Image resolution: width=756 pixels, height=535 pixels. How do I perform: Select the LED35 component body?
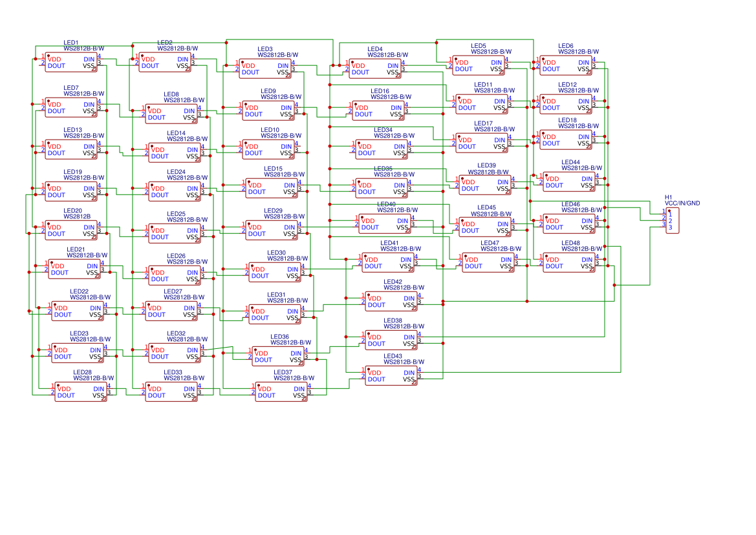pos(382,188)
